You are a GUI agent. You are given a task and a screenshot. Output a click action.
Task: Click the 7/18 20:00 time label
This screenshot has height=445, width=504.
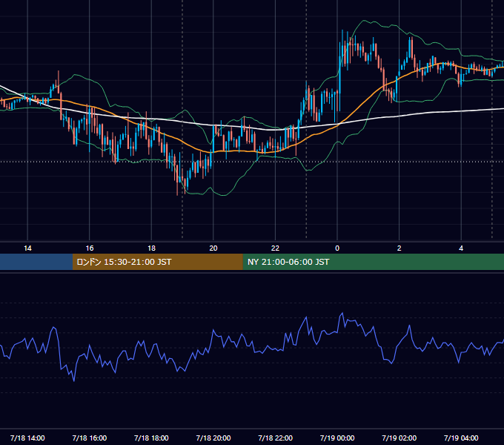coord(213,438)
